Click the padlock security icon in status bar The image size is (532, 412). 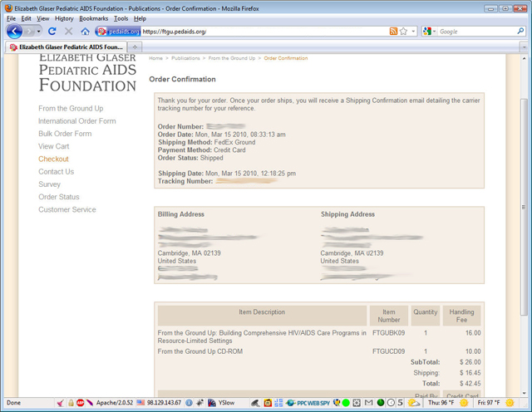pos(71,403)
